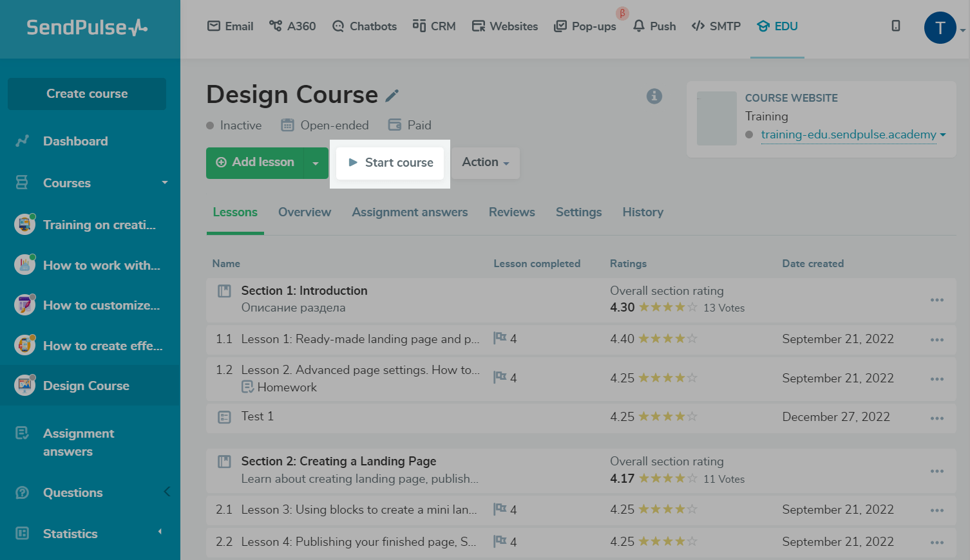
Task: Open the Settings tab
Action: 578,212
